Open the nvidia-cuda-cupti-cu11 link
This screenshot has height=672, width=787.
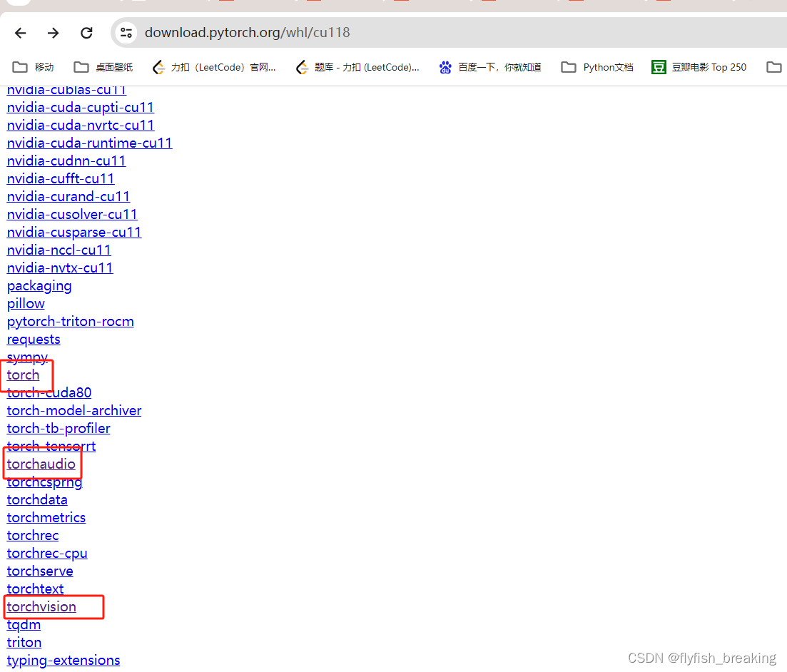(81, 108)
